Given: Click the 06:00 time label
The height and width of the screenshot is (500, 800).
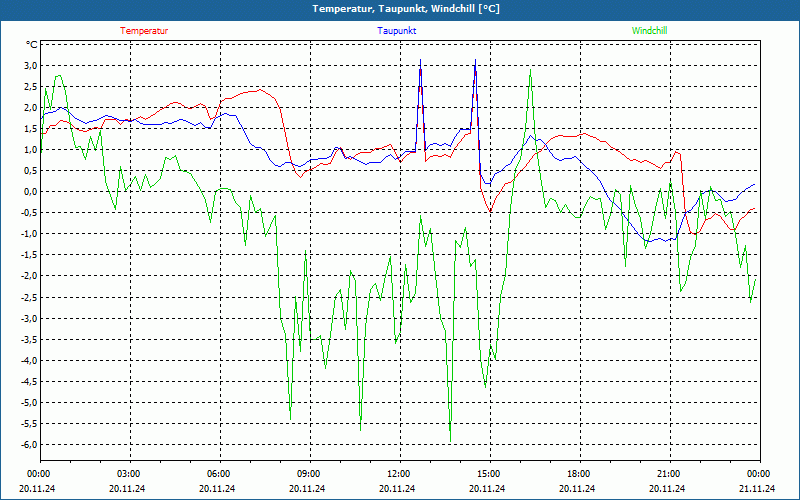Looking at the screenshot, I should coord(217,474).
